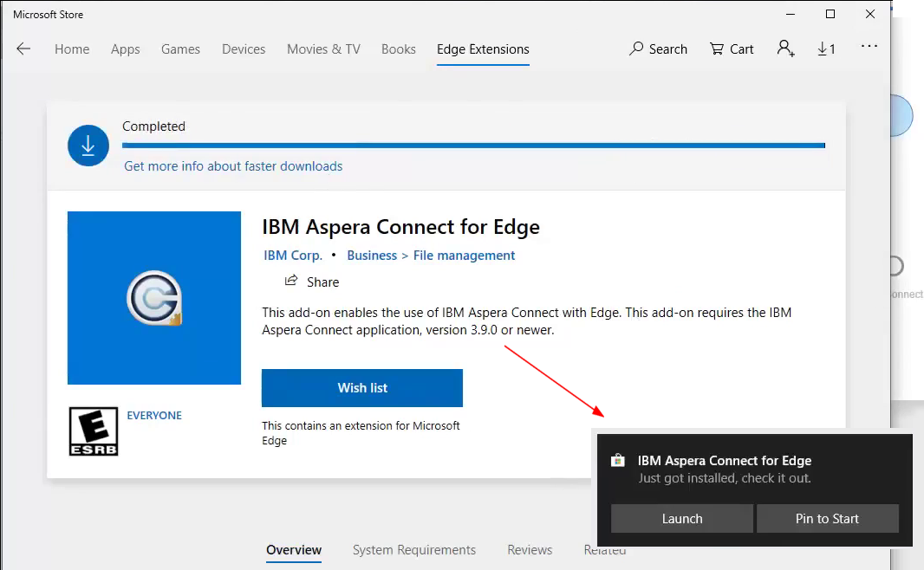Click the account profile icon
924x570 pixels.
pos(785,49)
